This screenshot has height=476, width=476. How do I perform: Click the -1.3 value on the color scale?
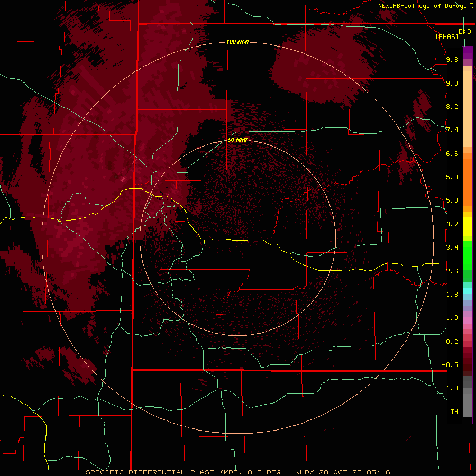click(450, 388)
